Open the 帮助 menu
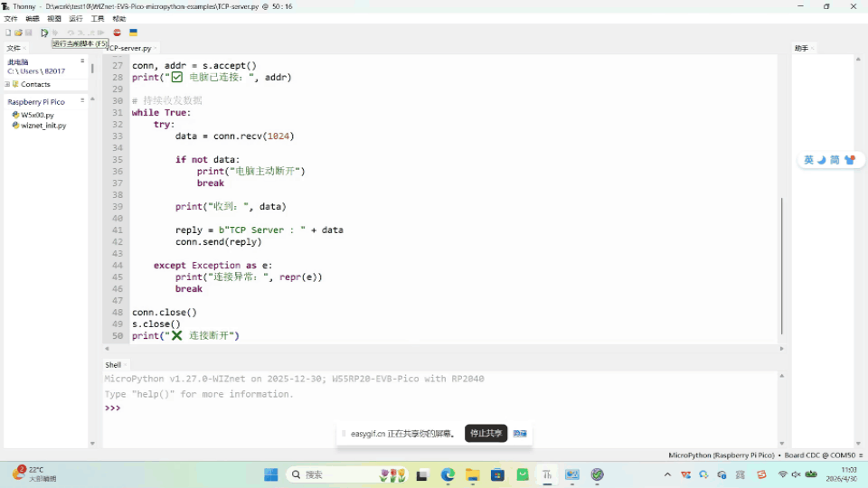The image size is (868, 488). point(119,19)
